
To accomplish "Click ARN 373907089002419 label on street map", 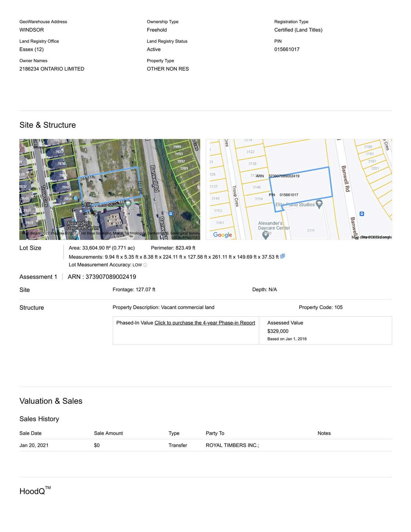I will point(278,176).
